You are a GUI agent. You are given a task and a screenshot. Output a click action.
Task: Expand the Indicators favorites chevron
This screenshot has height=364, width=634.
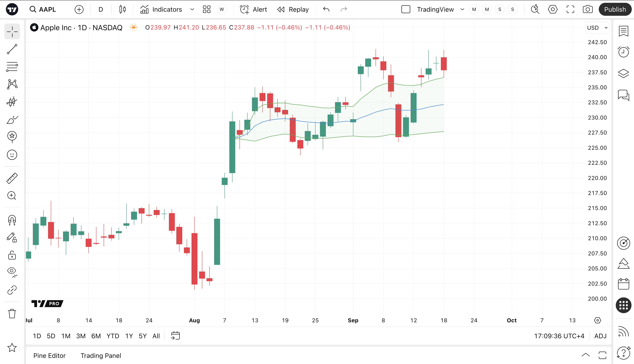[x=192, y=9]
